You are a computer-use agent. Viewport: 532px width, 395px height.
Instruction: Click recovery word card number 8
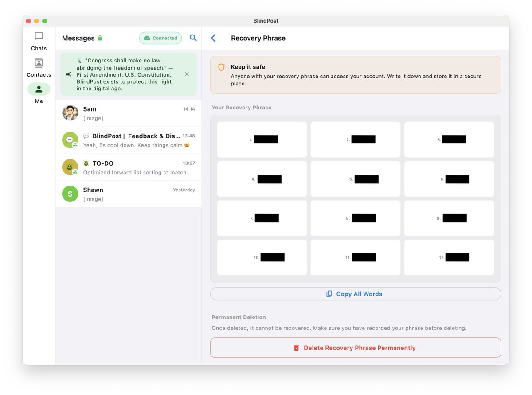(x=356, y=218)
